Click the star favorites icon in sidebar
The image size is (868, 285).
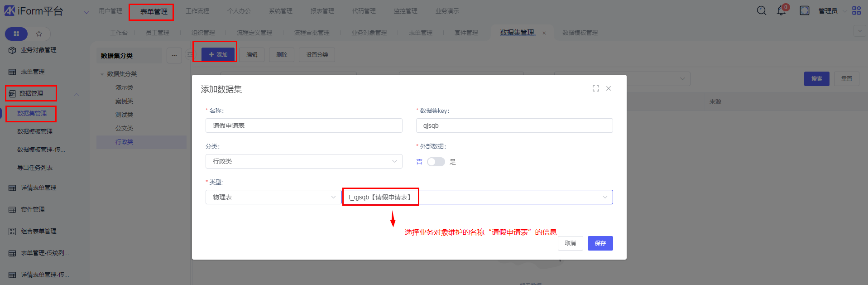coord(39,34)
